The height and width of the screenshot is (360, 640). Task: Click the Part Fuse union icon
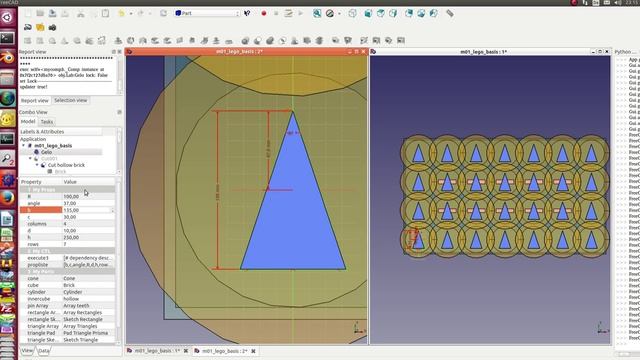270,40
